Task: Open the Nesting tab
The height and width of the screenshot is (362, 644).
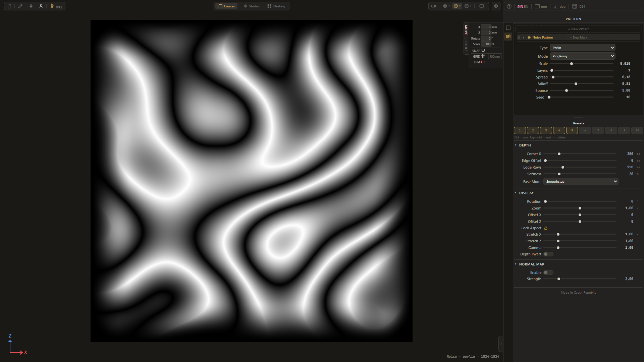Action: click(276, 6)
